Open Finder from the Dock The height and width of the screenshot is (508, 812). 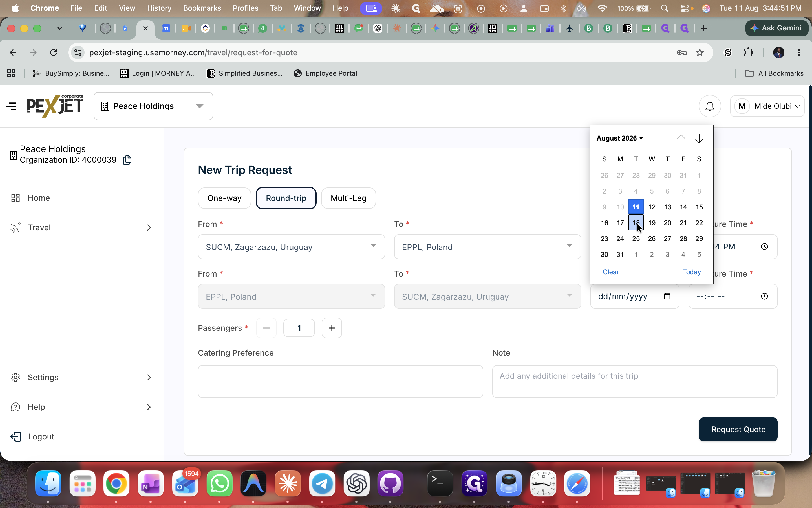click(48, 483)
